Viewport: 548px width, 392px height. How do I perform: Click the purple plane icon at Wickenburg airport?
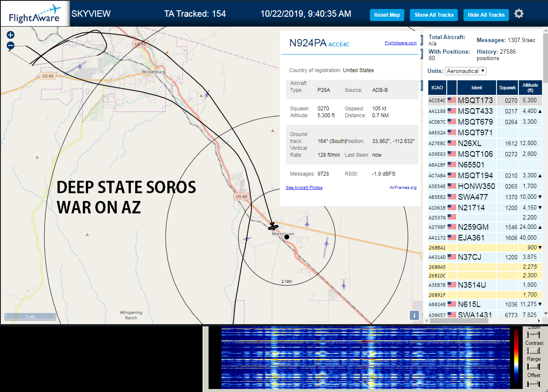[x=80, y=66]
